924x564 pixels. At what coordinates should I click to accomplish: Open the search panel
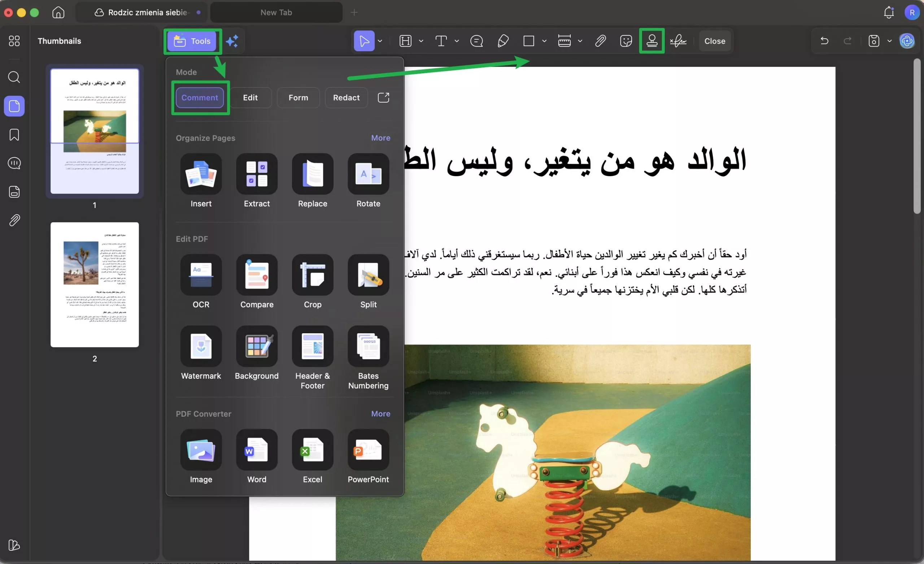click(14, 77)
